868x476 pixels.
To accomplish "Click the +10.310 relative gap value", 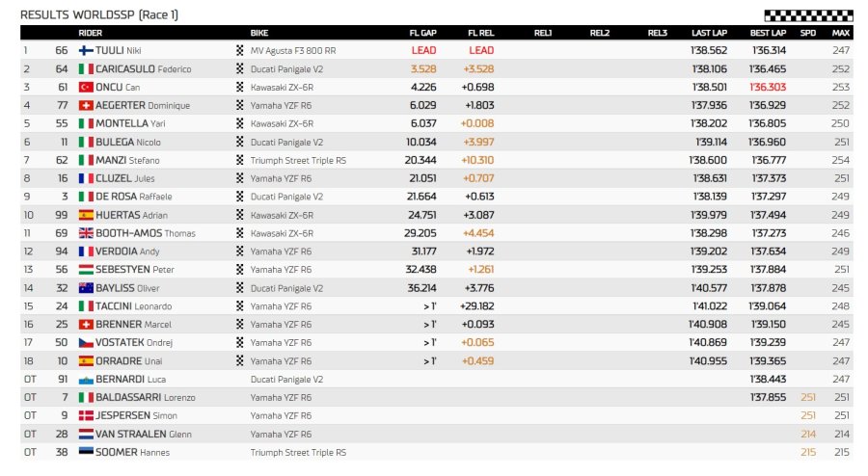I will [x=477, y=160].
